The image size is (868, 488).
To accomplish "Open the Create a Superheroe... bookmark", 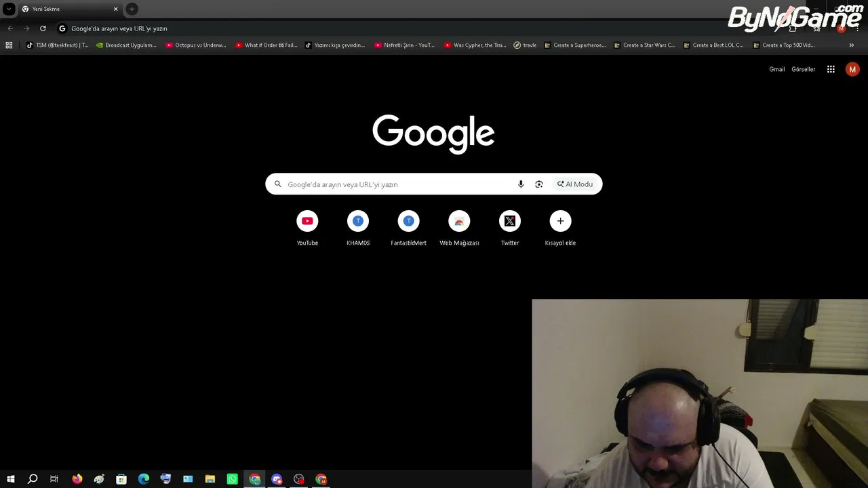I will [x=575, y=45].
